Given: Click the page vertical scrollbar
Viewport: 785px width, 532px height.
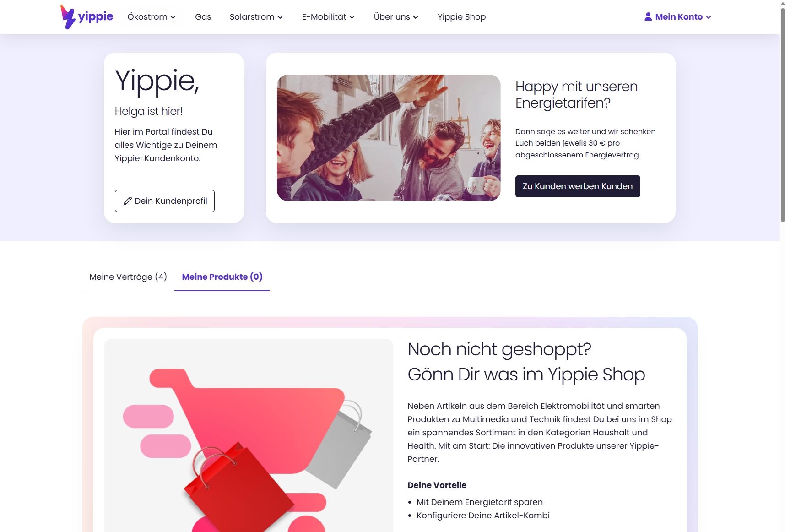Looking at the screenshot, I should (x=782, y=114).
